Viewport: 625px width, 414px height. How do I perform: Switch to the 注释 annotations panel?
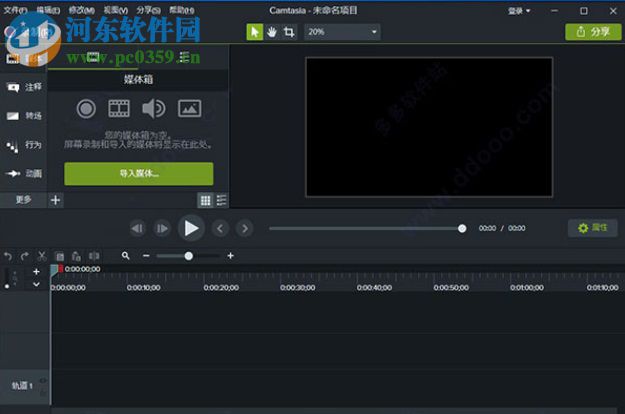click(x=24, y=87)
